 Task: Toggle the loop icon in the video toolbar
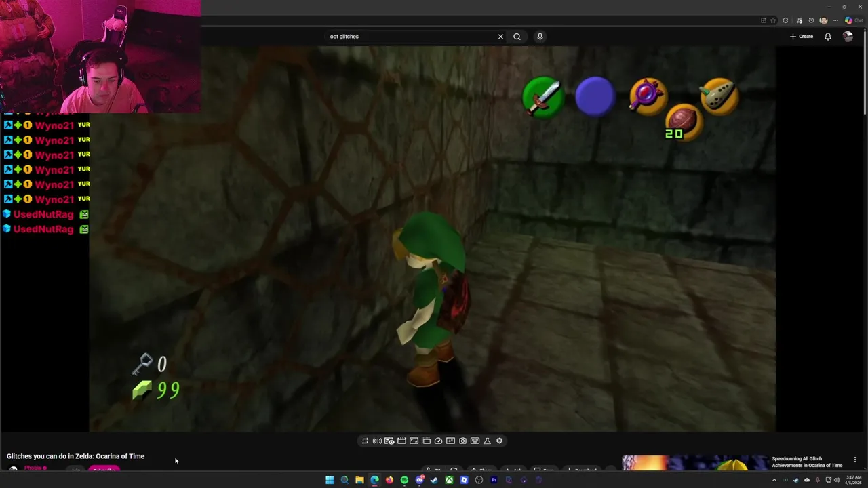pyautogui.click(x=365, y=441)
